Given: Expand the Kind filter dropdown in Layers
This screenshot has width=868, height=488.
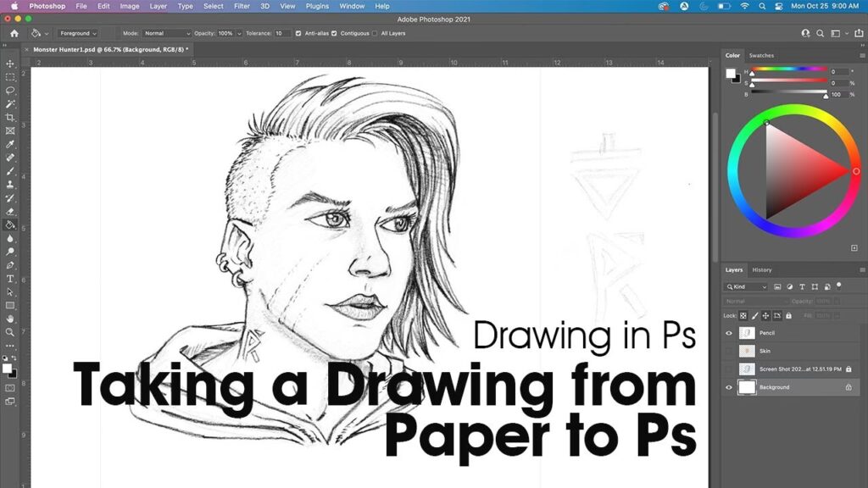Looking at the screenshot, I should pyautogui.click(x=746, y=287).
